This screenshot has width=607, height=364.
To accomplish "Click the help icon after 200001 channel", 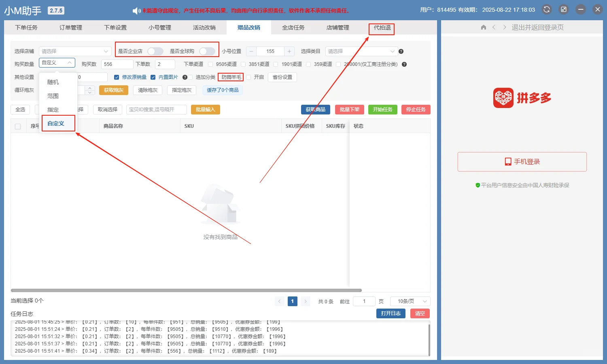I will click(x=404, y=64).
